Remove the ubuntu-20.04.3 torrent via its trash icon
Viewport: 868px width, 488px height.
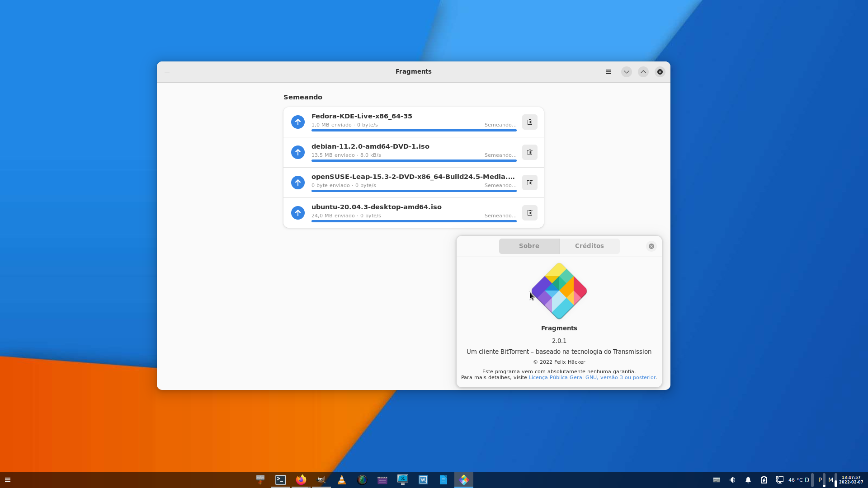(x=530, y=213)
